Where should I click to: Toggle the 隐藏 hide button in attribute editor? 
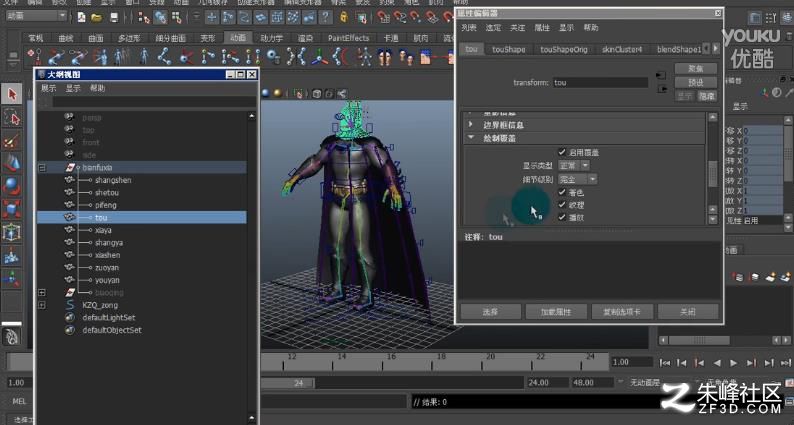(707, 96)
